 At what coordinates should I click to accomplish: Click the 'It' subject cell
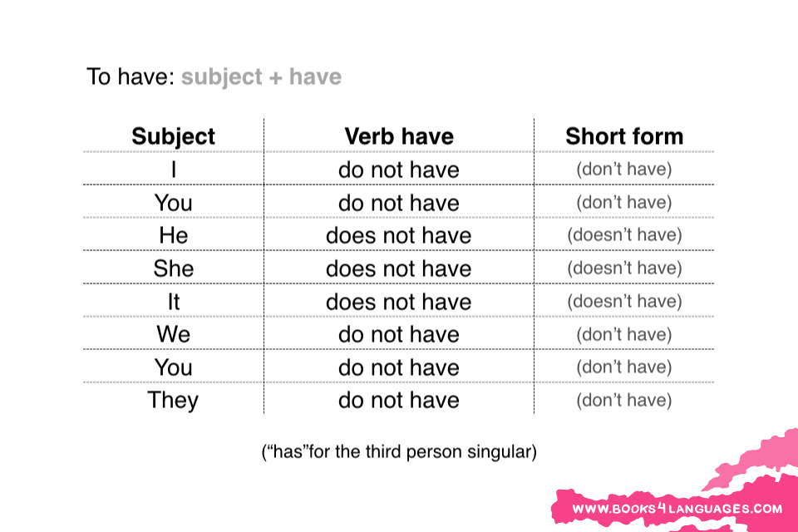pyautogui.click(x=174, y=302)
